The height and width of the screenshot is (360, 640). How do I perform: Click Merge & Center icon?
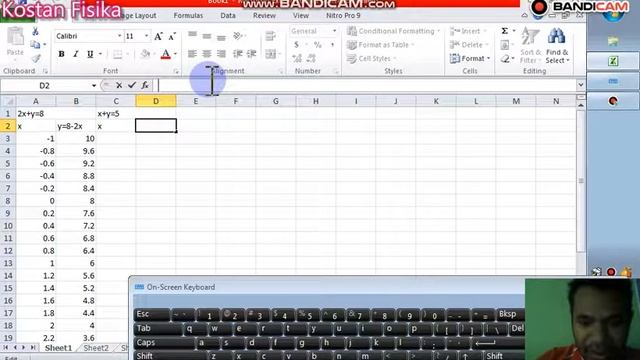click(271, 54)
